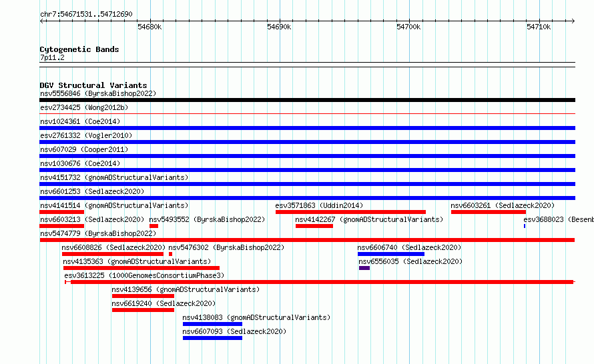
Task: Click the purple bar under nsv6556035
Action: pyautogui.click(x=364, y=268)
